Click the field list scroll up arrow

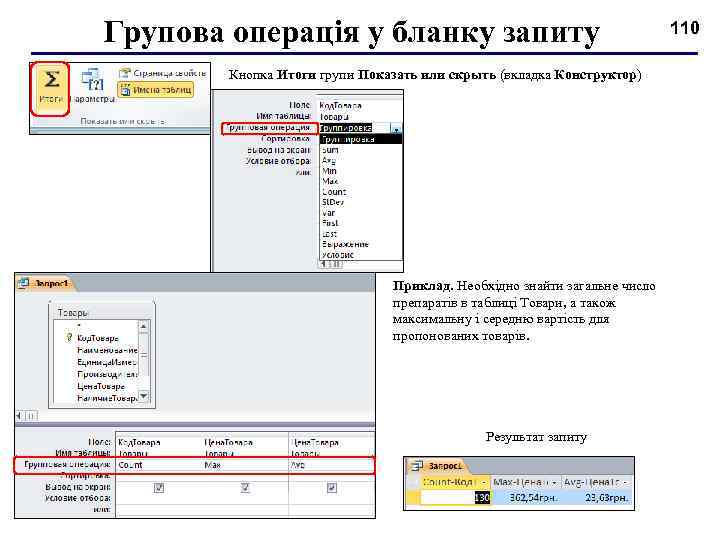[144, 326]
